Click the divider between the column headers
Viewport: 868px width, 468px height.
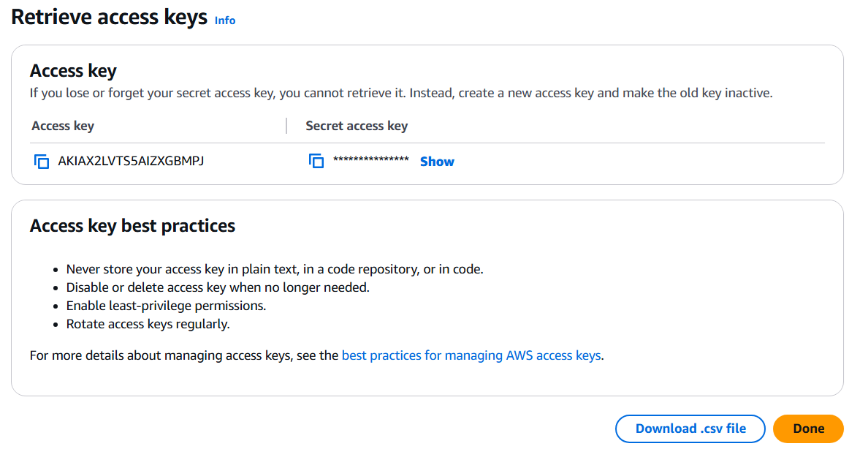[286, 126]
